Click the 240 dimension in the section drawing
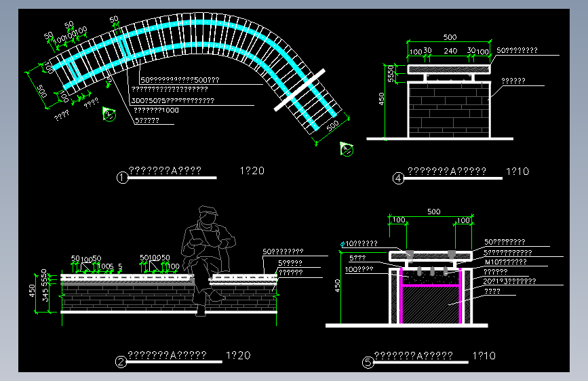Image resolution: width=588 pixels, height=381 pixels. point(450,51)
